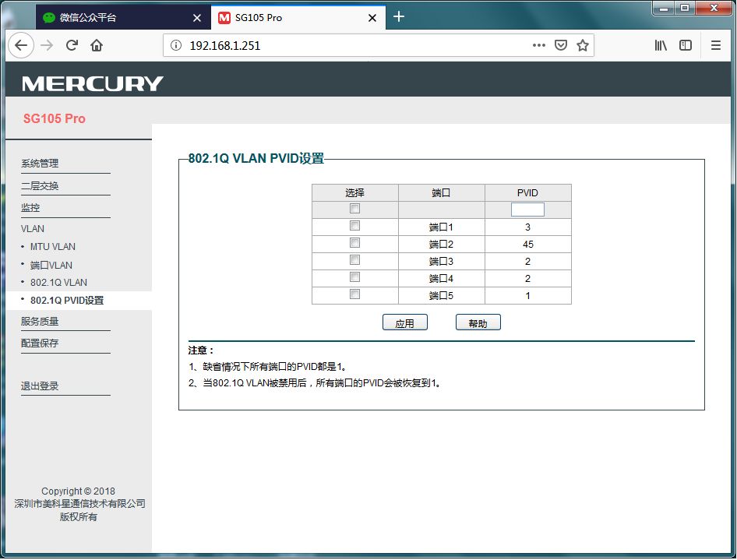737x560 pixels.
Task: Close the SG105 Pro tab
Action: tap(372, 18)
